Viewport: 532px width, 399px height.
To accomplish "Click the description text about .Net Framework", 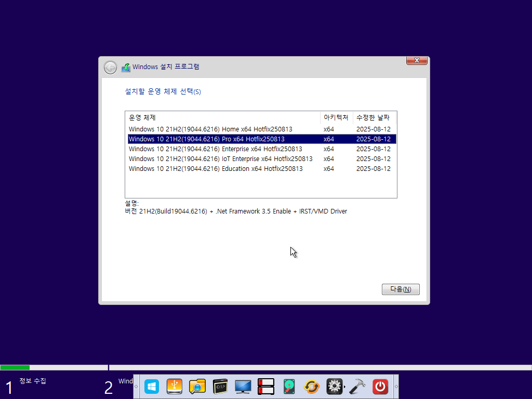I will (236, 211).
